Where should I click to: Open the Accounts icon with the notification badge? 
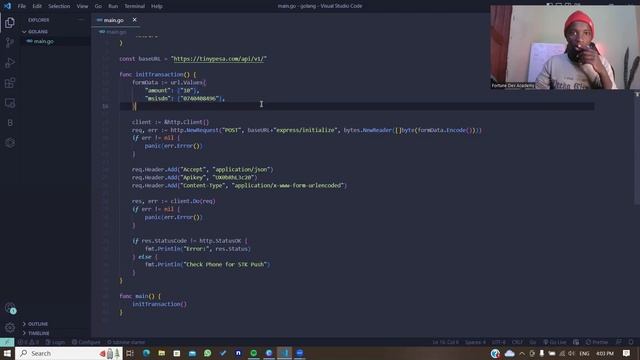coord(10,308)
